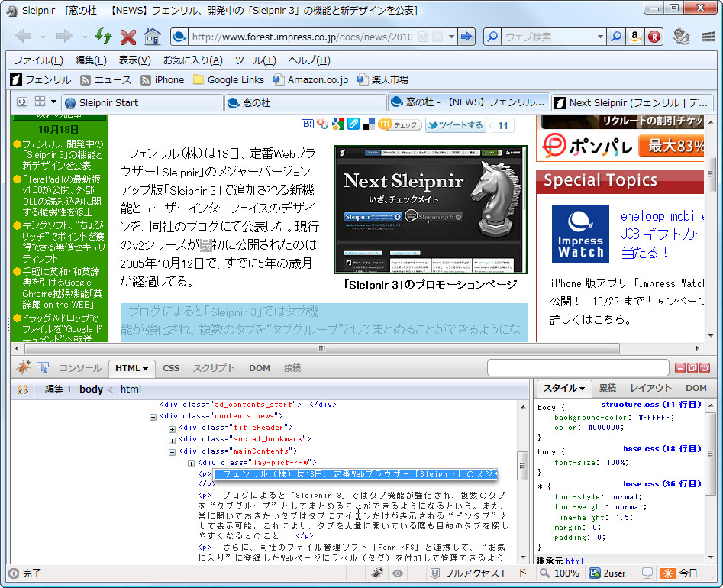This screenshot has height=588, width=723.
Task: Click the Rakuten red R search icon
Action: coord(654,37)
